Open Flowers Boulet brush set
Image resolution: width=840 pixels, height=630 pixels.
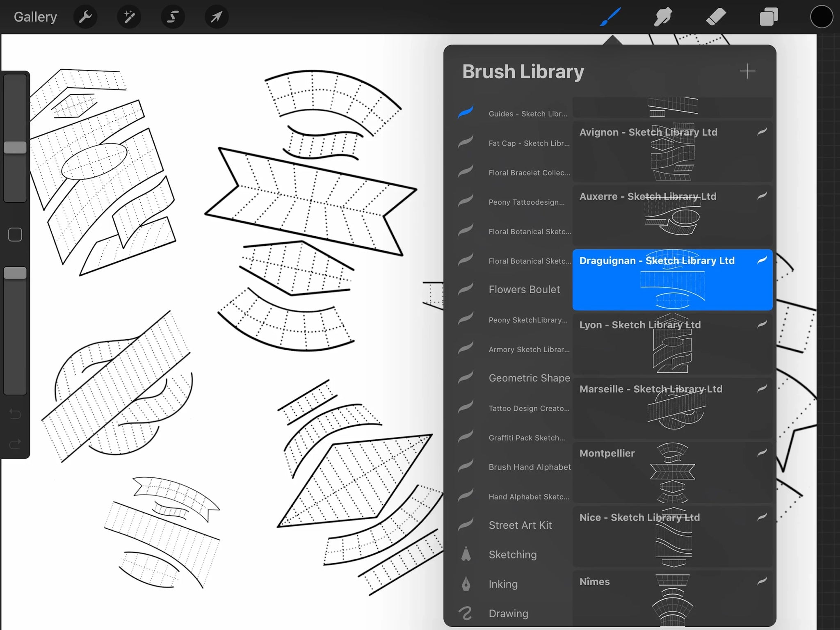click(514, 290)
